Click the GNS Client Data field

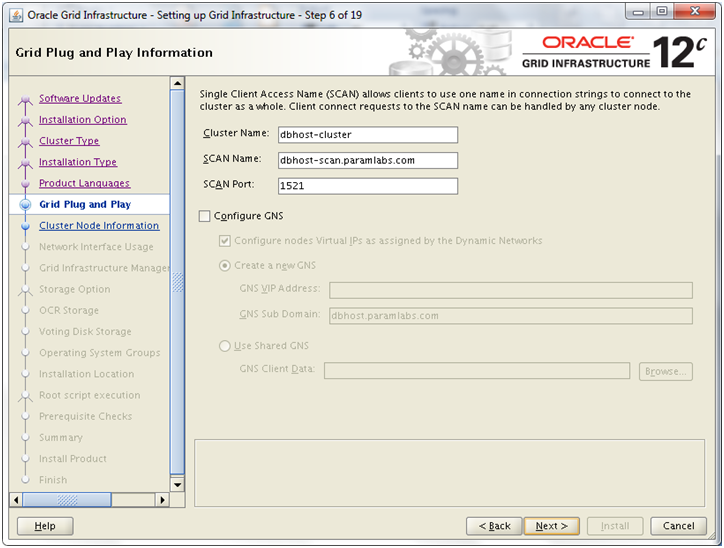coord(477,371)
